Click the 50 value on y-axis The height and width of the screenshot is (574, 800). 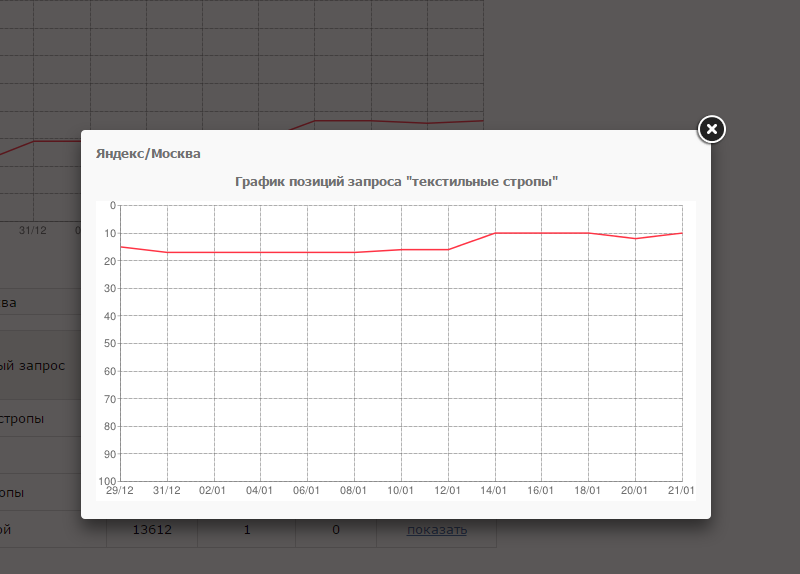(110, 344)
